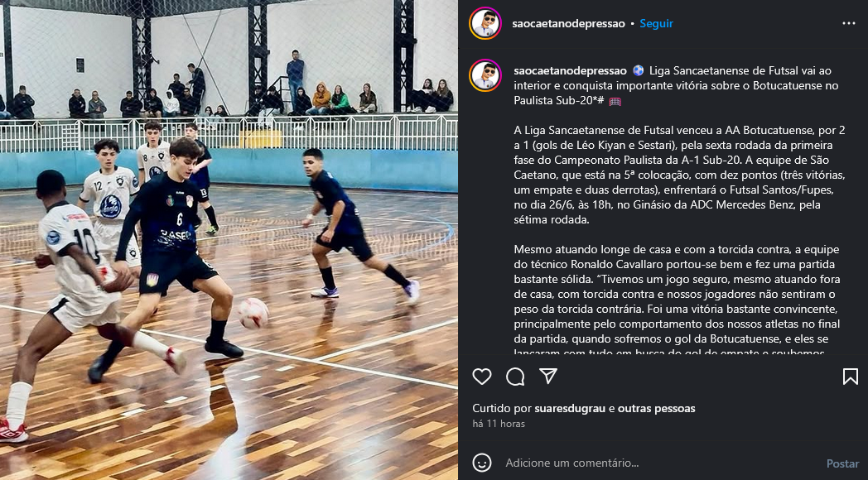Open emoji picker smiley icon

click(482, 463)
